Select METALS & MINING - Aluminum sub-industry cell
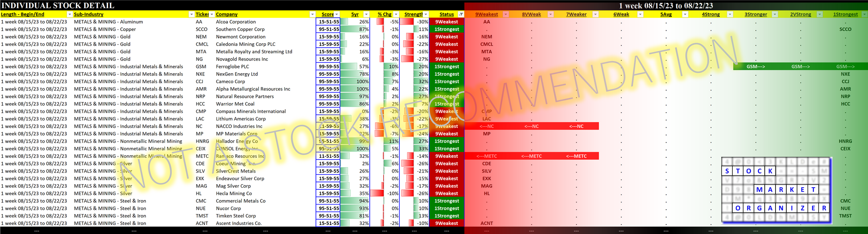The height and width of the screenshot is (234, 868). [x=108, y=22]
